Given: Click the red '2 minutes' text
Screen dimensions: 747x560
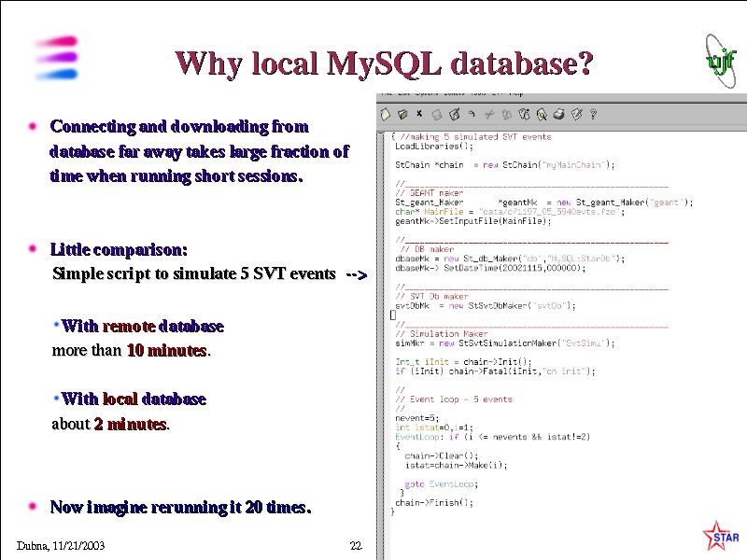Looking at the screenshot, I should coord(131,424).
